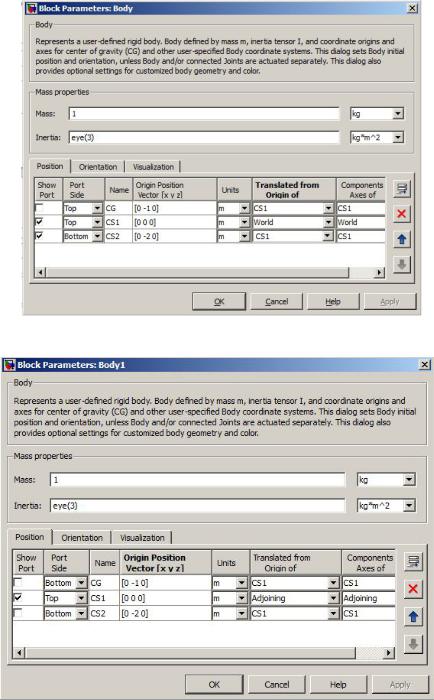The width and height of the screenshot is (434, 700).
Task: Open Inertia units kg*m^2 dropdown in Body1 dialog
Action: point(409,506)
